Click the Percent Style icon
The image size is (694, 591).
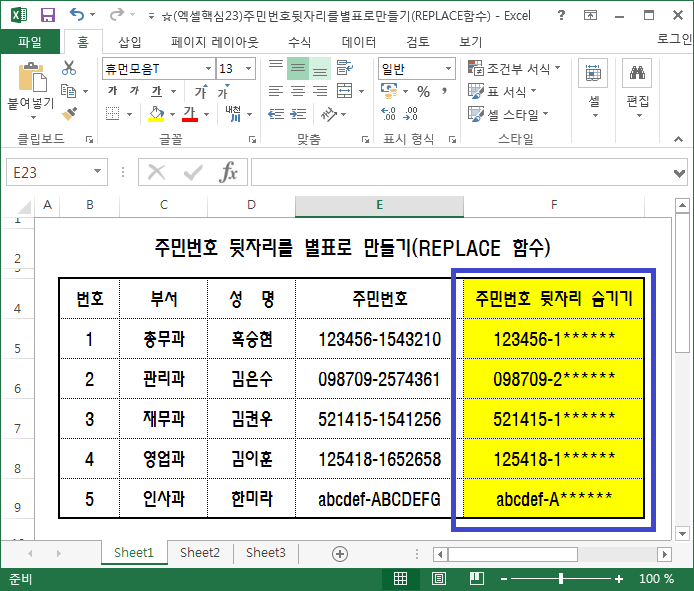click(x=423, y=92)
